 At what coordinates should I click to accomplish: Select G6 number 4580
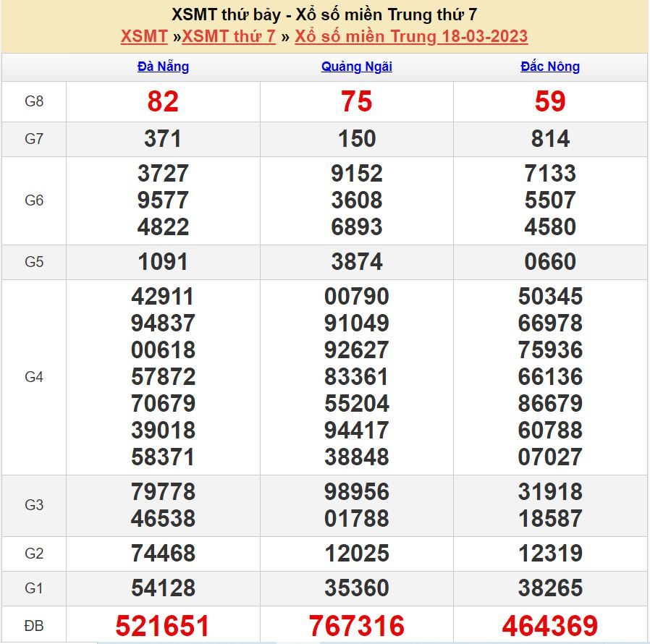tap(550, 226)
